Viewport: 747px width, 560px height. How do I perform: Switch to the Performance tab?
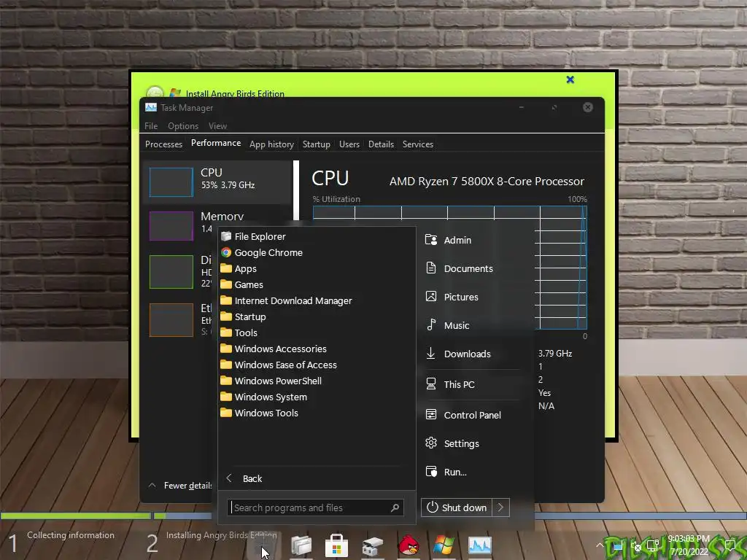pos(216,143)
